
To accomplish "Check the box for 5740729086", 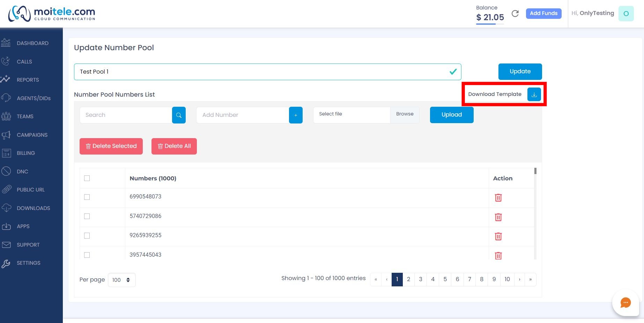I will point(87,216).
